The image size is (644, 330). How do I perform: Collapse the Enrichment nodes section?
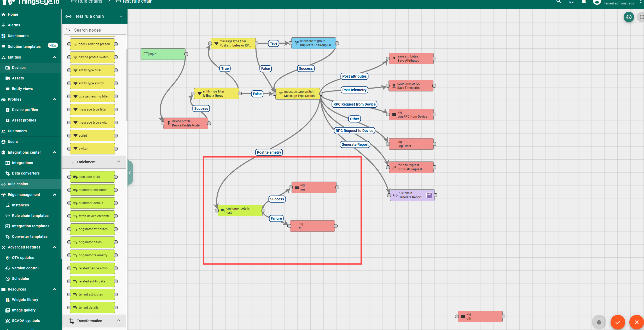pos(119,162)
